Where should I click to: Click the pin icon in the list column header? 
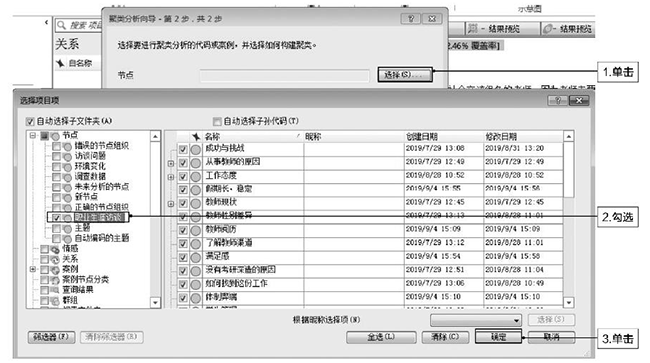(196, 137)
